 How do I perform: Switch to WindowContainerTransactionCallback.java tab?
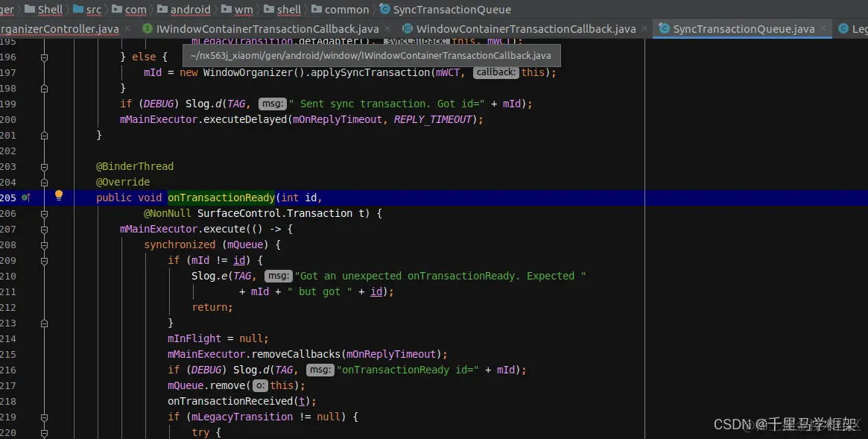point(526,29)
